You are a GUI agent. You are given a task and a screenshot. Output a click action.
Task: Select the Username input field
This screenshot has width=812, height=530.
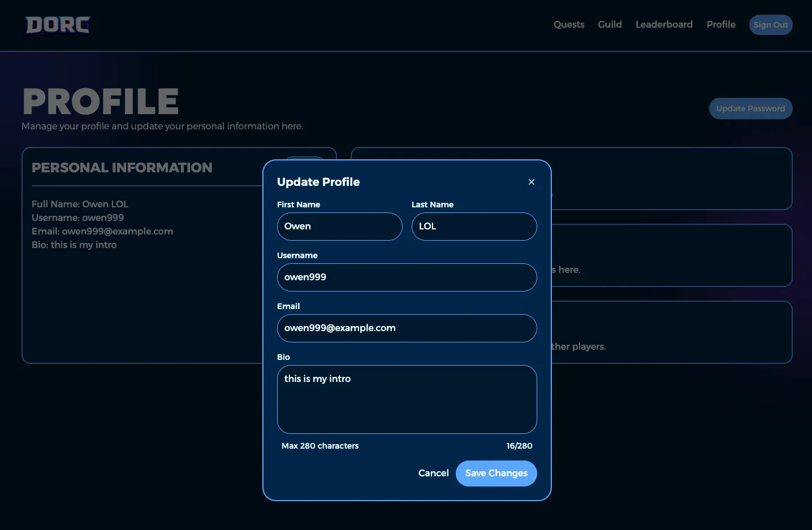coord(407,277)
